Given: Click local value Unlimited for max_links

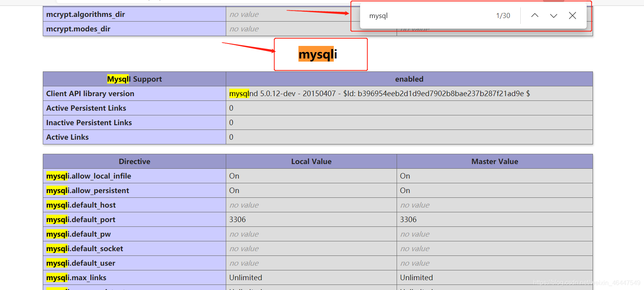Looking at the screenshot, I should 246,277.
